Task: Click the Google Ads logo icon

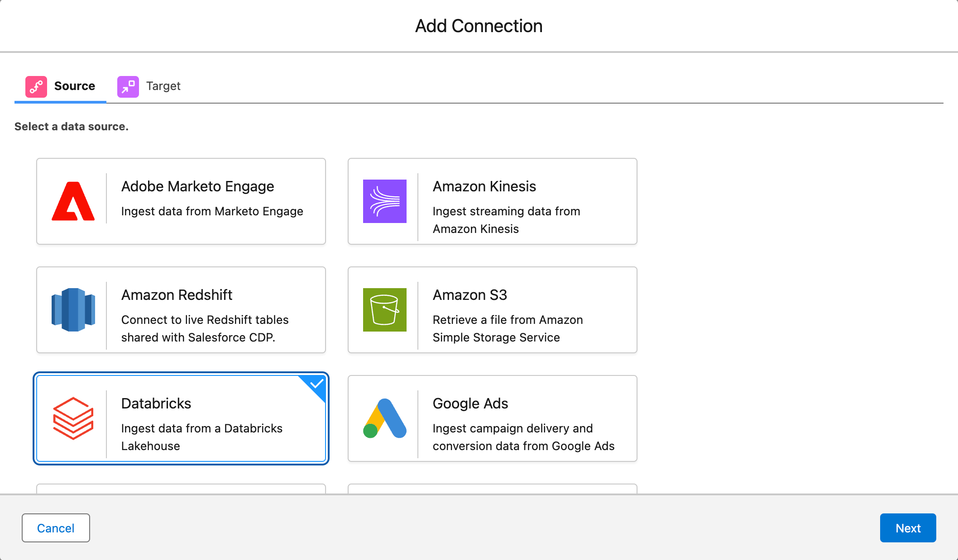Action: pos(385,418)
